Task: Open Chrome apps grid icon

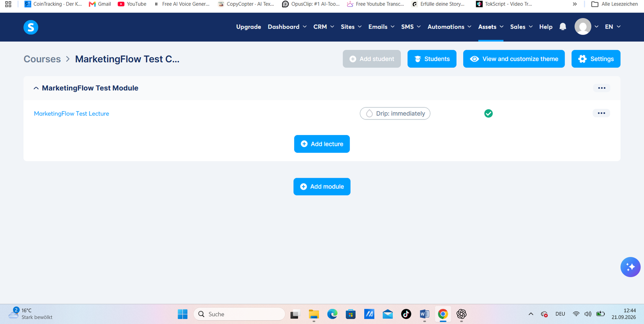Action: [8, 4]
